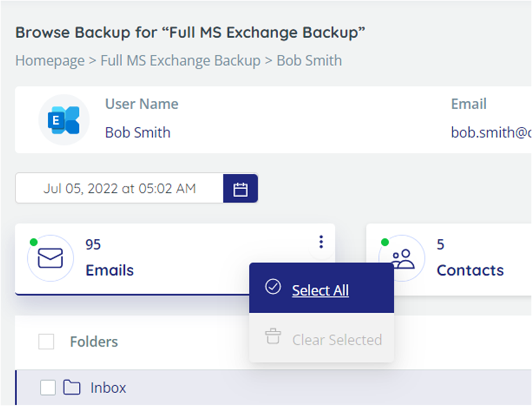Click the Clear Selected trash icon
The image size is (532, 406).
pyautogui.click(x=273, y=336)
